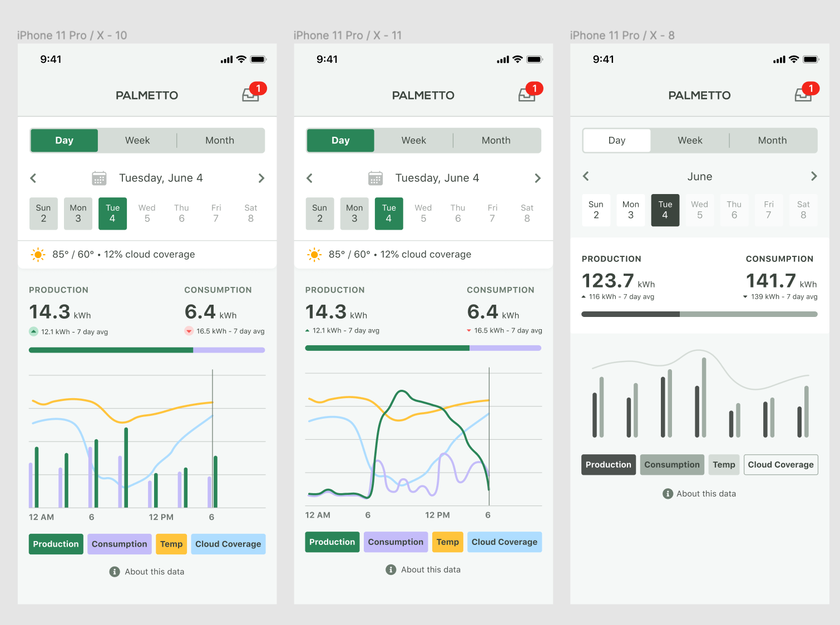Toggle Temp series in X - 11 chart
The height and width of the screenshot is (625, 840).
(x=448, y=542)
